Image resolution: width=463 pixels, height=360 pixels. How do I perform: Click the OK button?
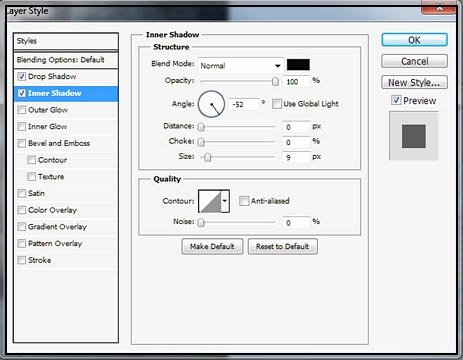pos(414,40)
